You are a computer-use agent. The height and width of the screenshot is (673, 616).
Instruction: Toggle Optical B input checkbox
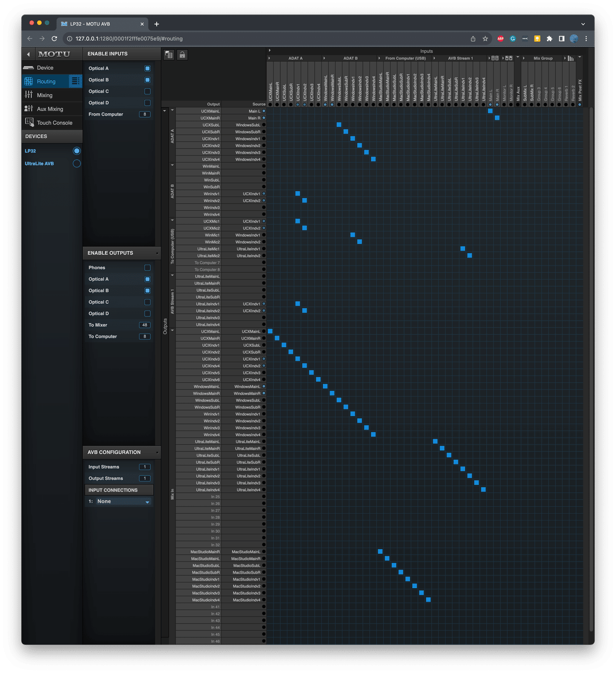point(147,80)
